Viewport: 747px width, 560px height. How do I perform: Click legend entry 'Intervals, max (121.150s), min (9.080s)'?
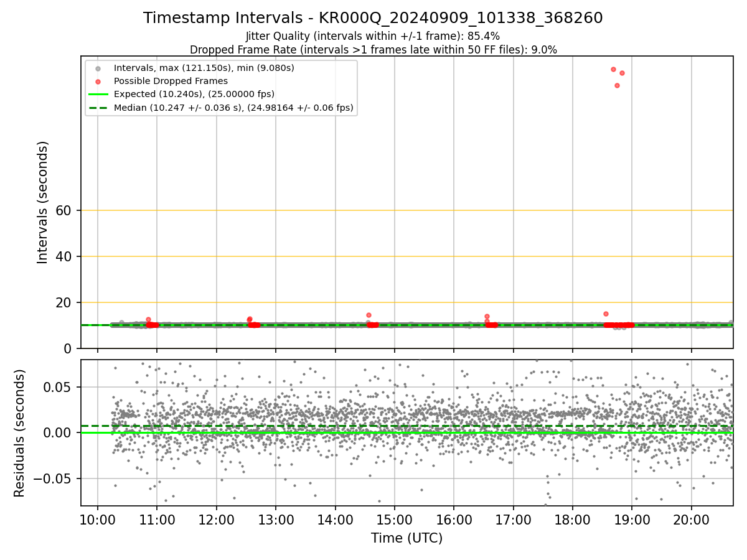pyautogui.click(x=204, y=67)
